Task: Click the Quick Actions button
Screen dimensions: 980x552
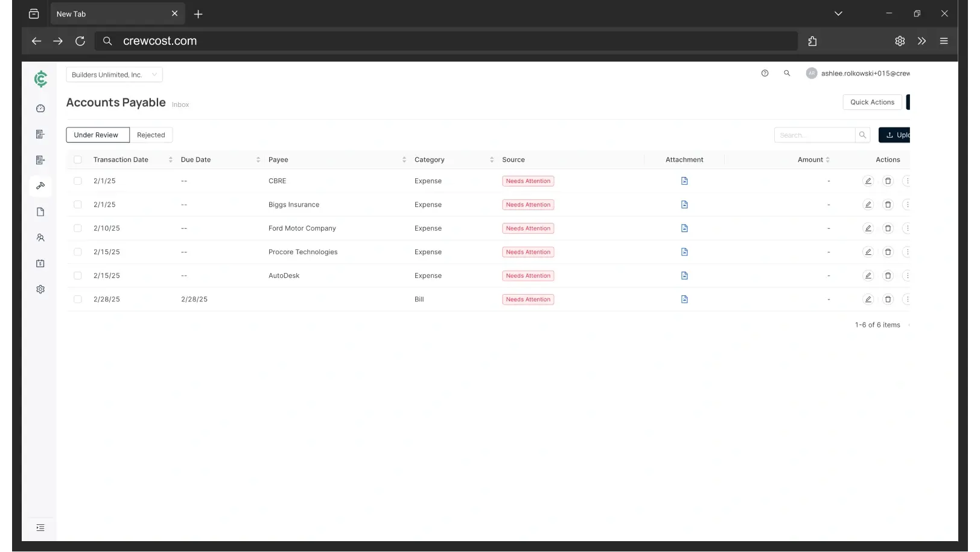Action: [x=872, y=101]
